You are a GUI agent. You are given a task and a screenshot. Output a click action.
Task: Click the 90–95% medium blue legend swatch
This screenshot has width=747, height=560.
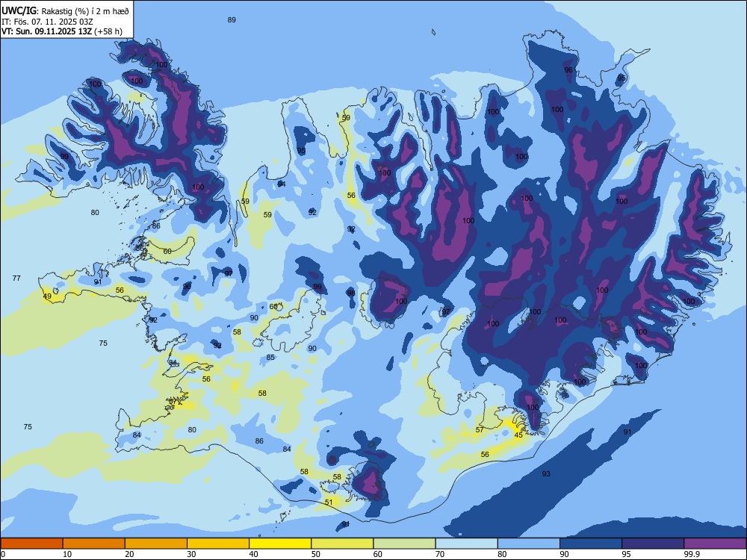pyautogui.click(x=591, y=544)
